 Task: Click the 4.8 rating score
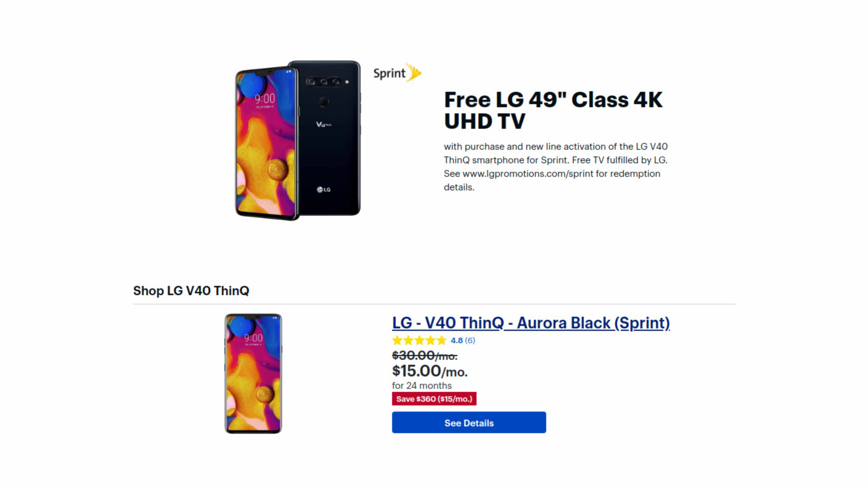point(457,340)
